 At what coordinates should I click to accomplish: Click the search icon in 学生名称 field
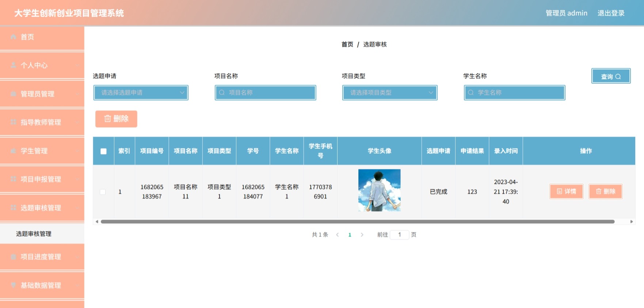click(471, 93)
